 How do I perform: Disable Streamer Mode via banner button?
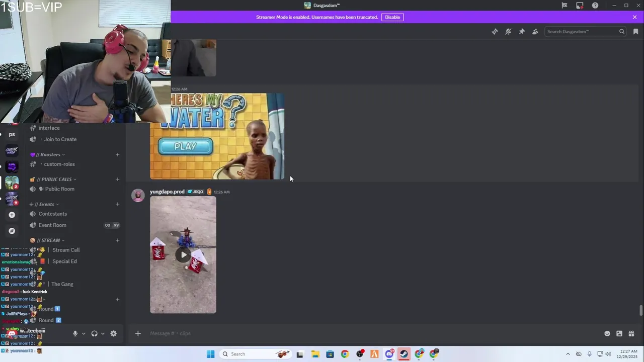[392, 17]
